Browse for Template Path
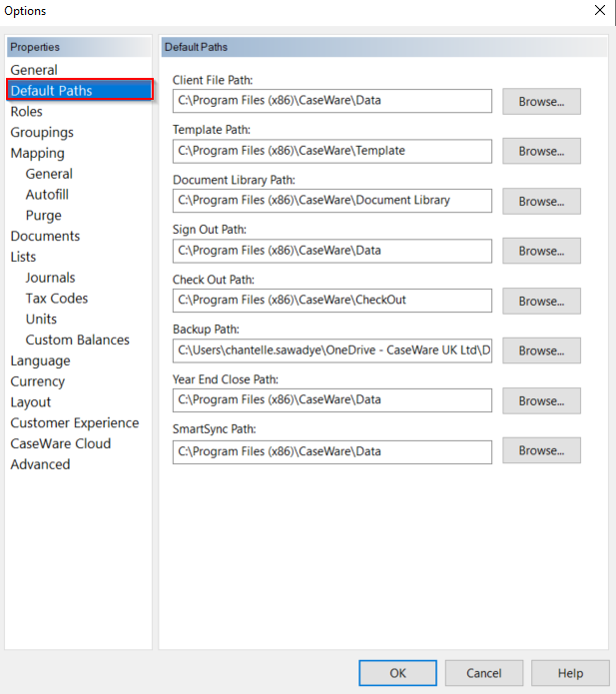 pos(541,151)
